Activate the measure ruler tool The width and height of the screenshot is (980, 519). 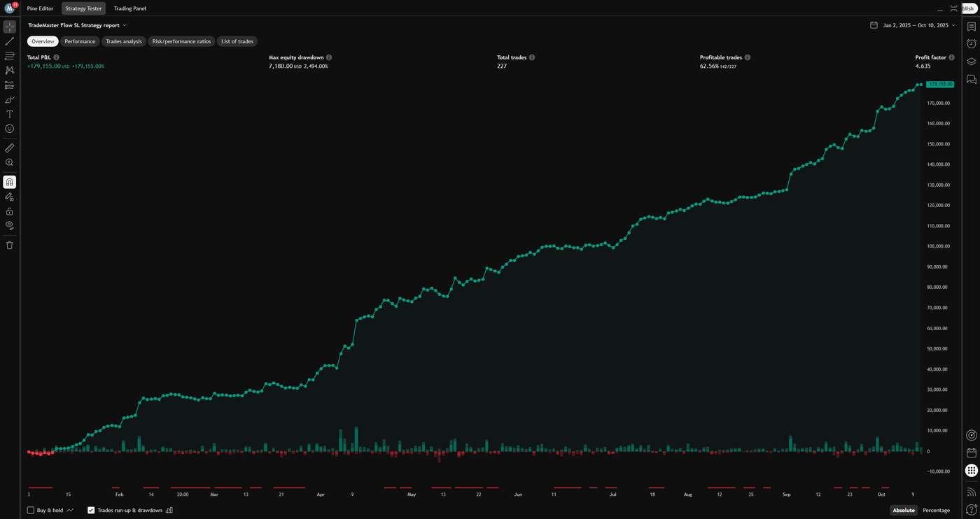point(9,148)
